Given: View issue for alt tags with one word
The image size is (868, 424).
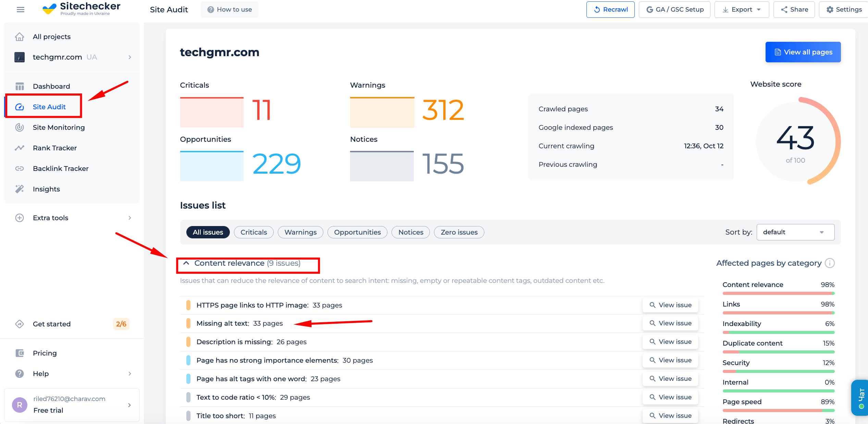Looking at the screenshot, I should point(670,379).
